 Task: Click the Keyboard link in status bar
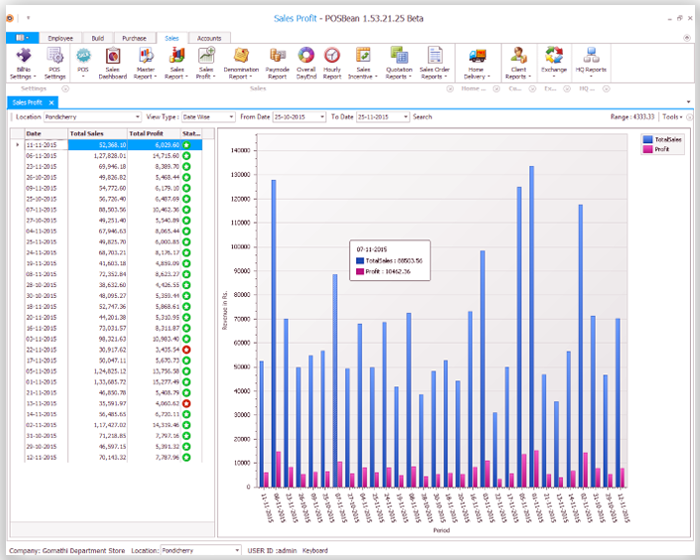tap(315, 551)
